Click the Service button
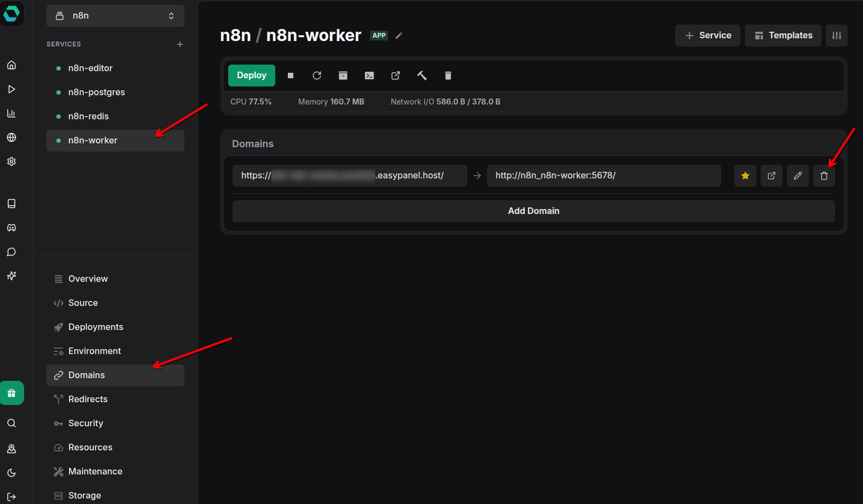Screen dimensions: 863x504 click(708, 36)
